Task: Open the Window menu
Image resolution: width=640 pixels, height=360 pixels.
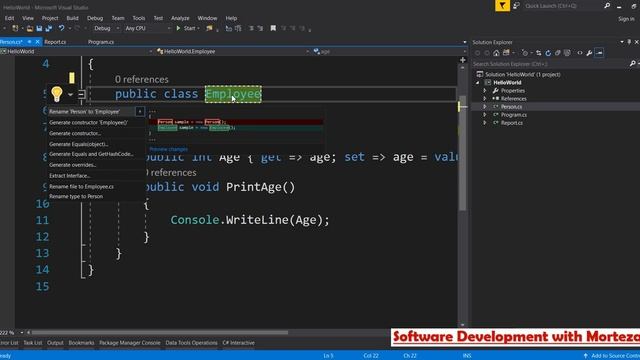Action: (207, 18)
